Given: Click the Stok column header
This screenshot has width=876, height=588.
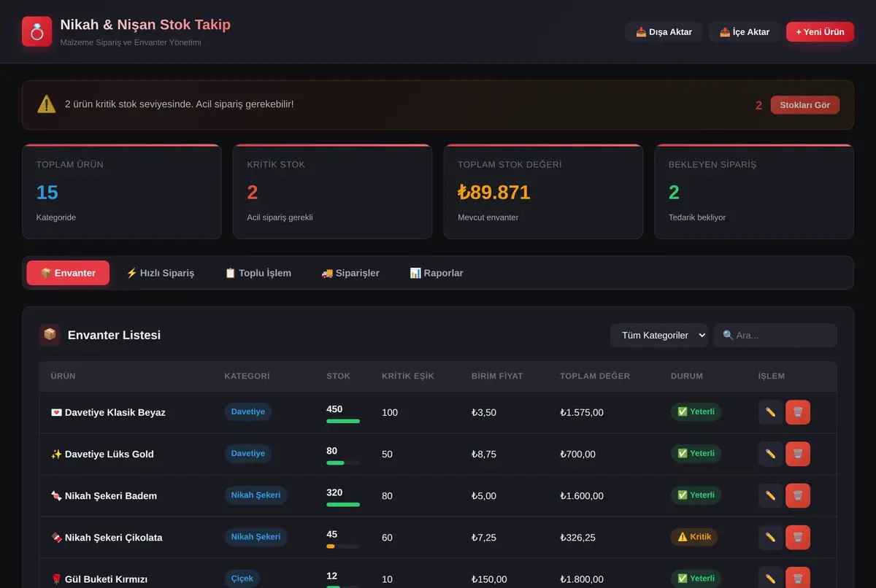Looking at the screenshot, I should (x=338, y=376).
